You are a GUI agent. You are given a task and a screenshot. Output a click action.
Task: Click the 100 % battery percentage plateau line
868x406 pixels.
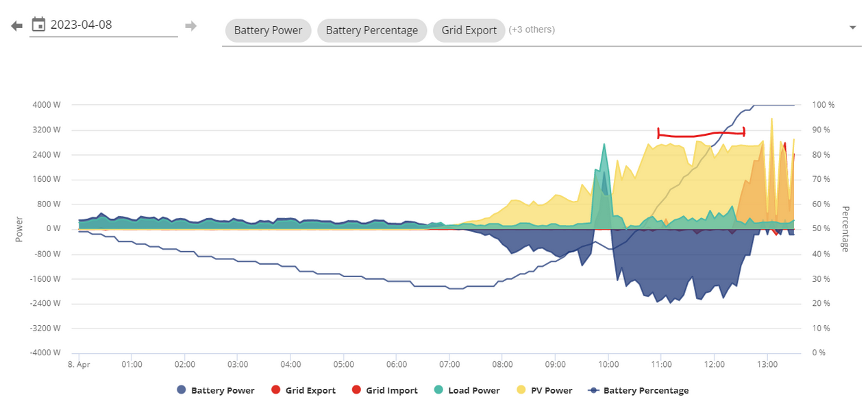[x=774, y=105]
